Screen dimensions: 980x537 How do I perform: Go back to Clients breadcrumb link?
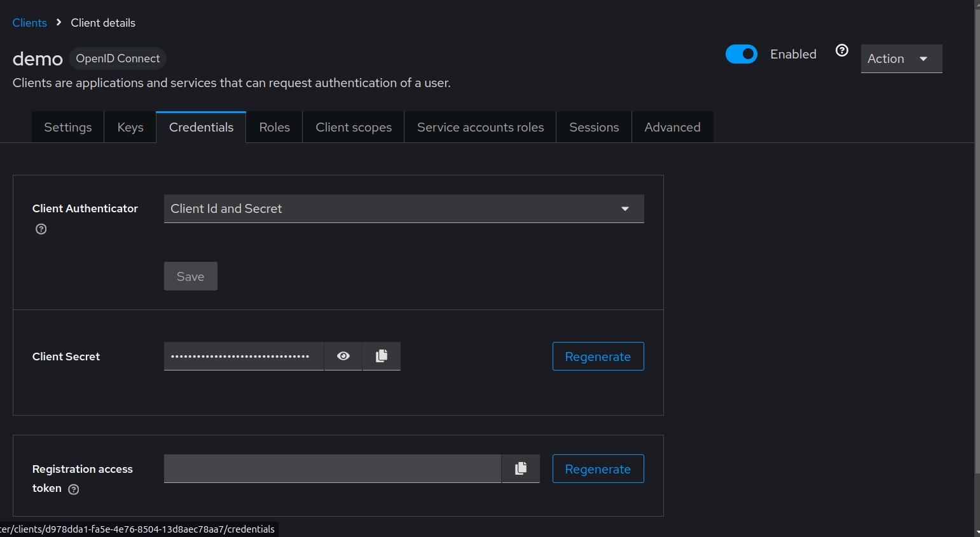30,23
